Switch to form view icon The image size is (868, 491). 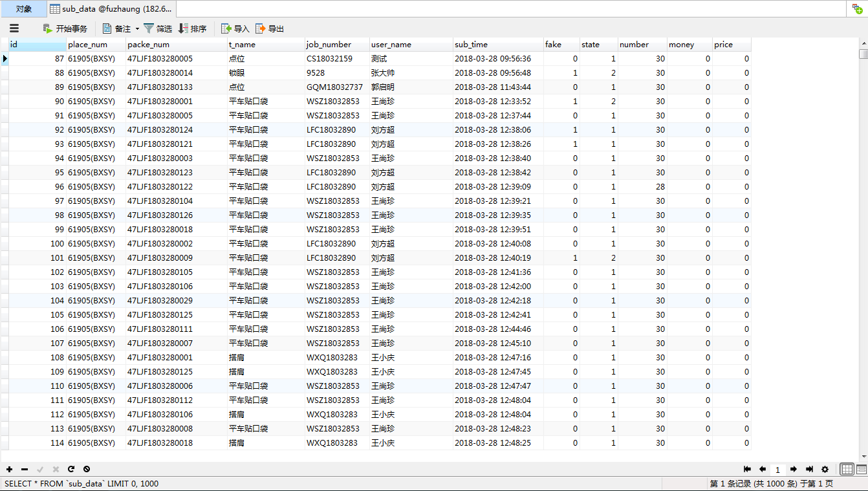[x=861, y=469]
